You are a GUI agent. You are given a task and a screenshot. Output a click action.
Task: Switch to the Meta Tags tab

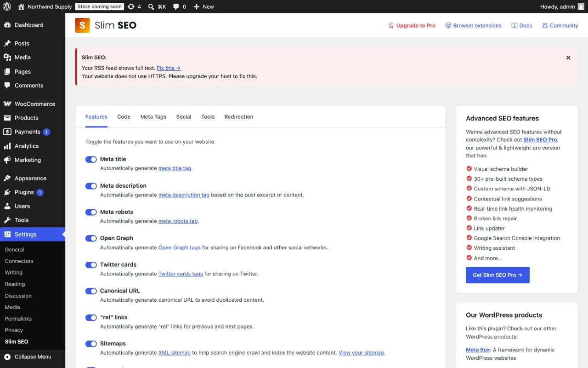coord(153,117)
